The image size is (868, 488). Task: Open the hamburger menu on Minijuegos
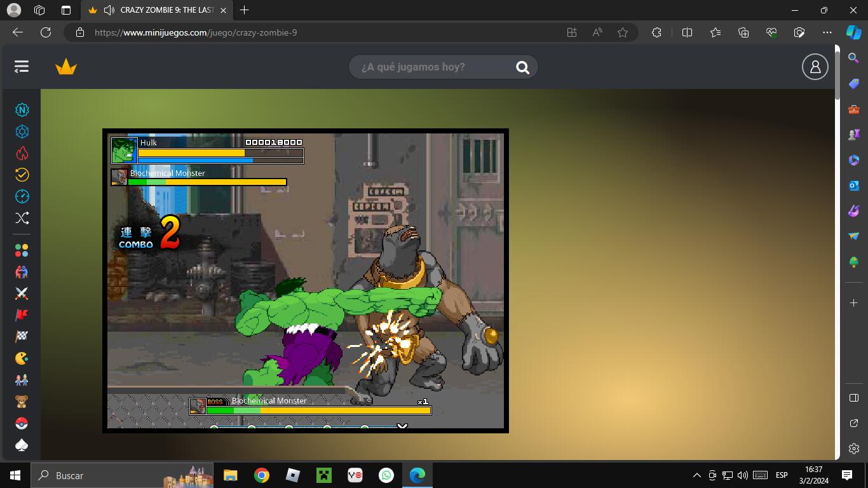coord(22,67)
